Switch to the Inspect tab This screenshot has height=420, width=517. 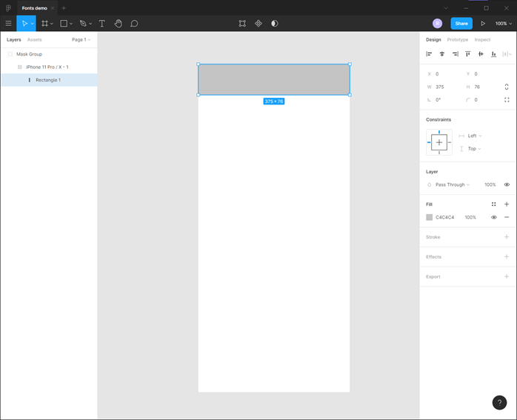[x=482, y=39]
